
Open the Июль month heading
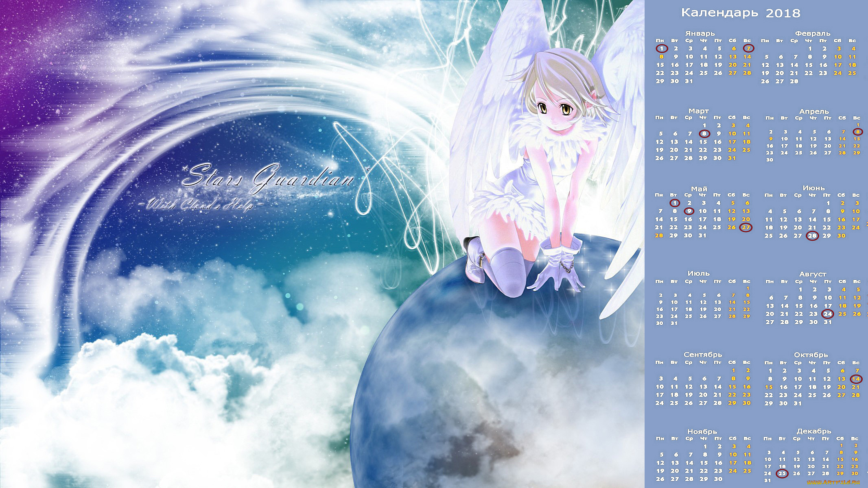tap(698, 273)
